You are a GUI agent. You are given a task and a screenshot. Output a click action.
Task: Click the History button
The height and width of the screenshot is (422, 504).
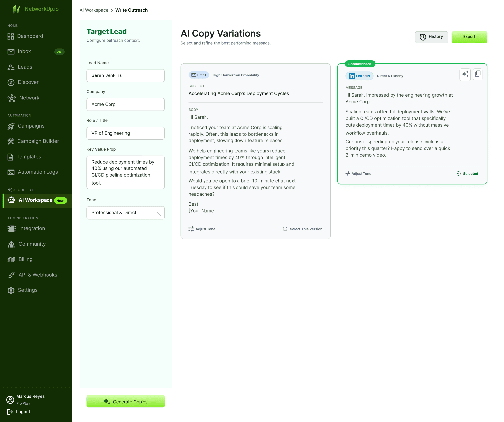[431, 37]
